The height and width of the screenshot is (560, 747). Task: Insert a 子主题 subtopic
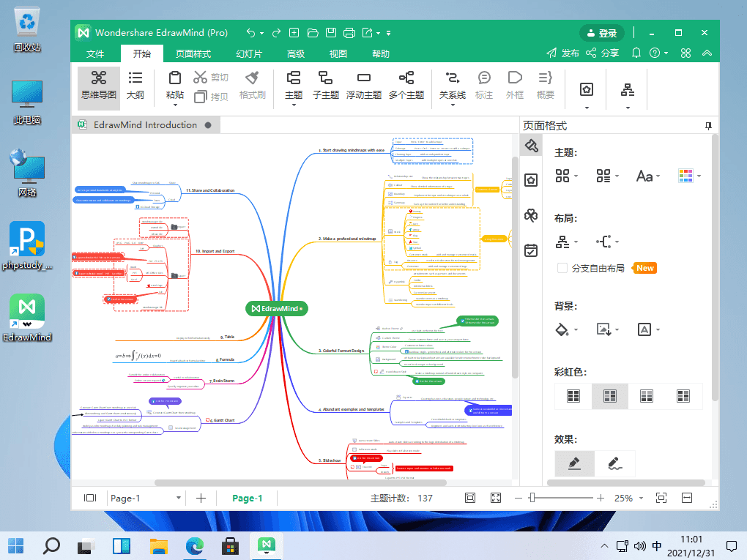click(326, 86)
